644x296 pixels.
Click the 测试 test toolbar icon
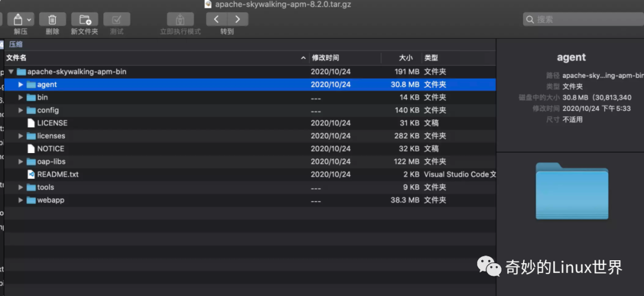117,19
